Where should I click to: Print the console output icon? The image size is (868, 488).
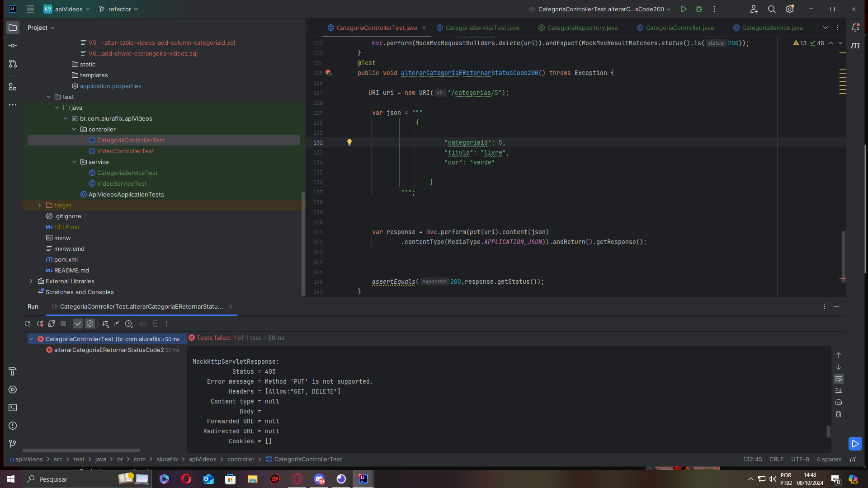(839, 402)
